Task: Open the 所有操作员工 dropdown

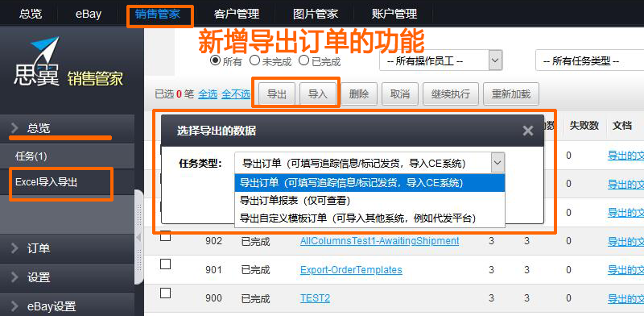Action: point(440,61)
